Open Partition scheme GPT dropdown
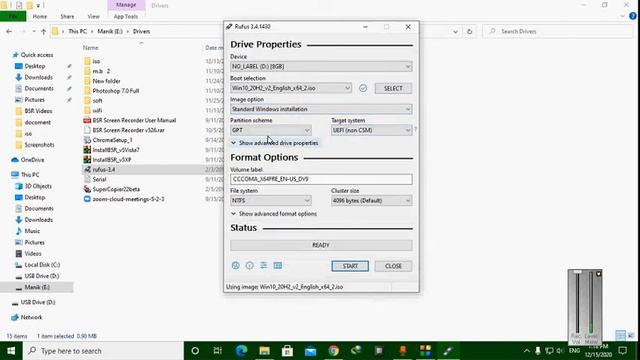The image size is (640, 360). pyautogui.click(x=271, y=130)
